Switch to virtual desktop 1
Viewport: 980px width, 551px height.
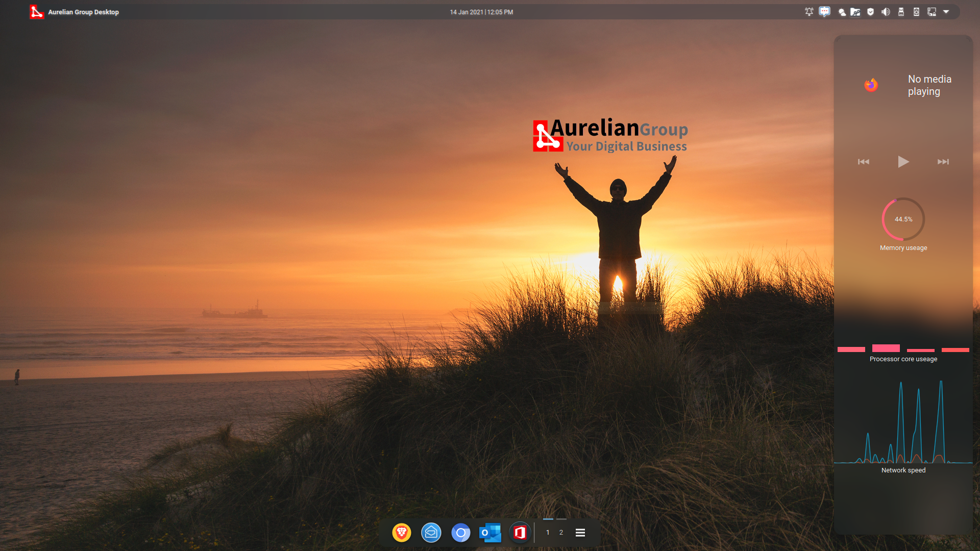pos(548,533)
